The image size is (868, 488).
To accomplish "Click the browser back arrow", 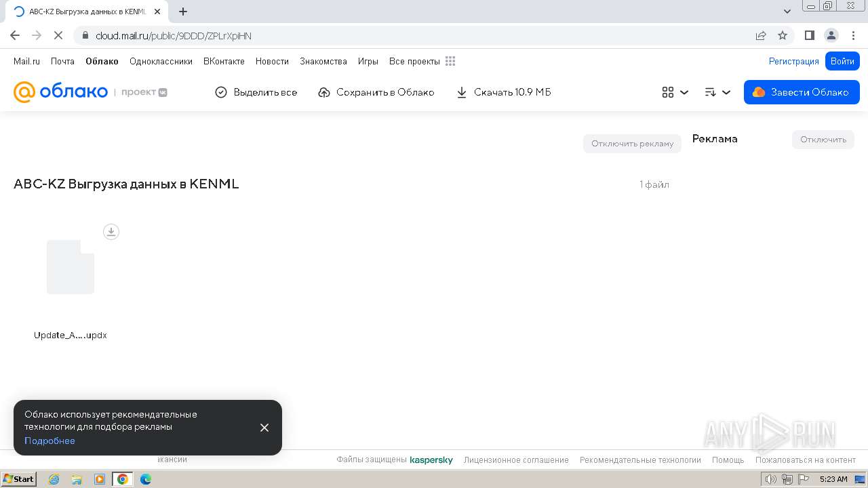I will pos(15,35).
